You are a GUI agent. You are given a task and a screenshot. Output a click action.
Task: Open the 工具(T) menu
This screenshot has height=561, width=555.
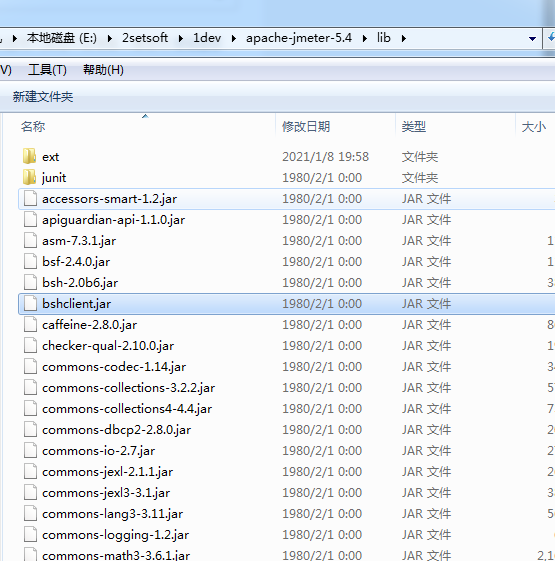47,70
